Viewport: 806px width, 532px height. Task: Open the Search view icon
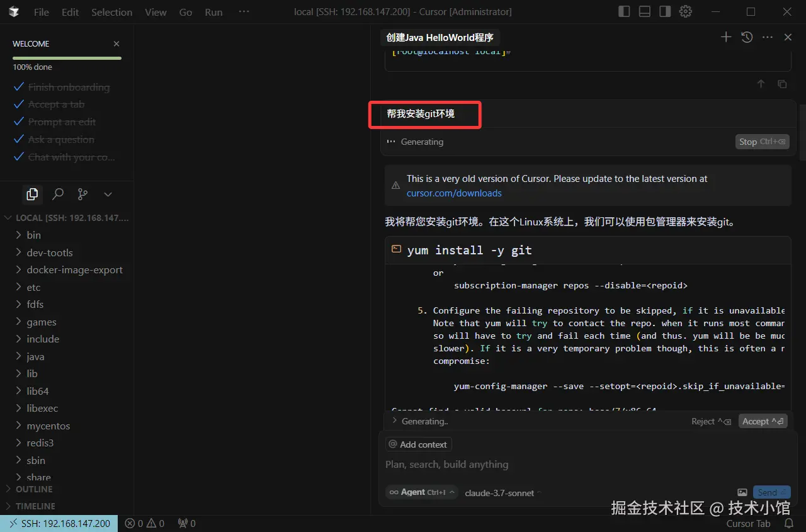(x=58, y=194)
